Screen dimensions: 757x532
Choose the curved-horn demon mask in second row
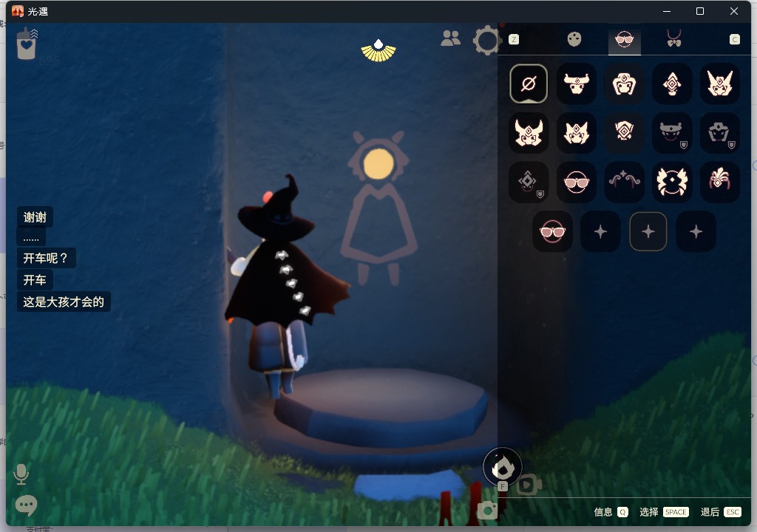coord(529,133)
